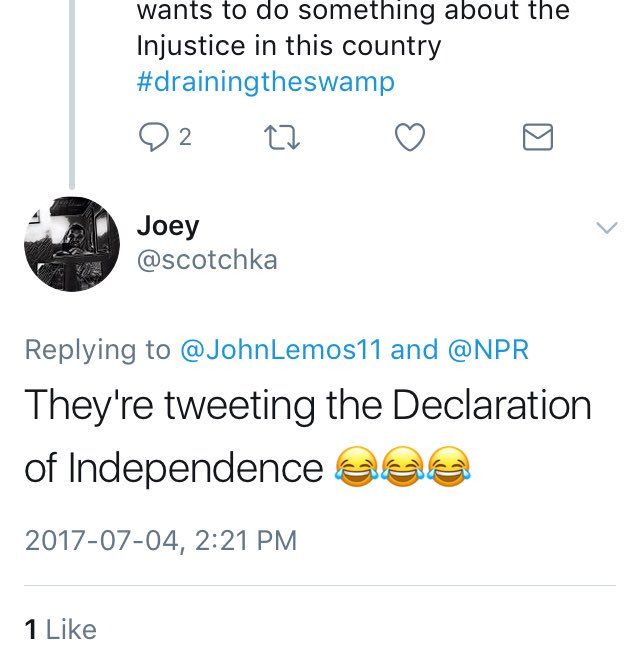Visit the @NPR mention link
The image size is (639, 669).
click(x=488, y=349)
